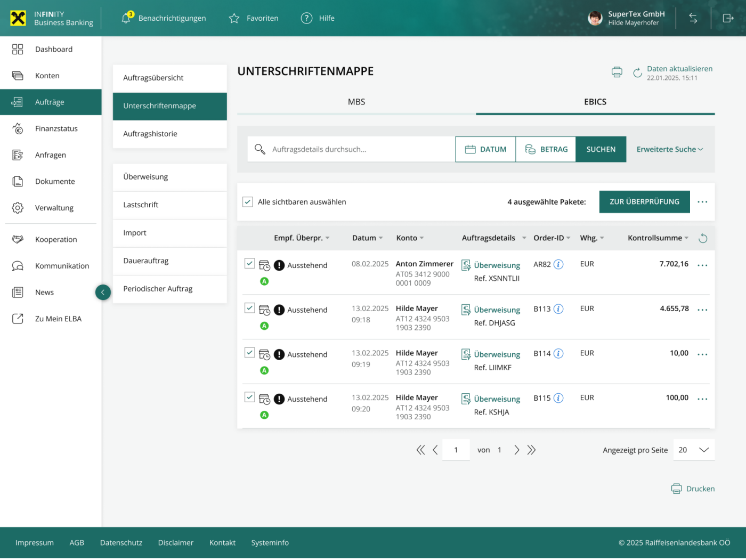
Task: Collapse the sidebar with round arrow button
Action: (103, 292)
